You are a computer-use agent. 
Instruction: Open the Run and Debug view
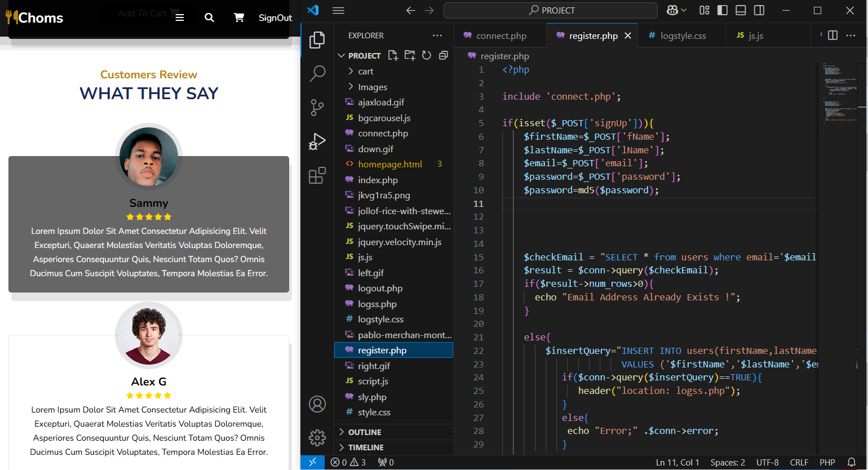pyautogui.click(x=317, y=141)
